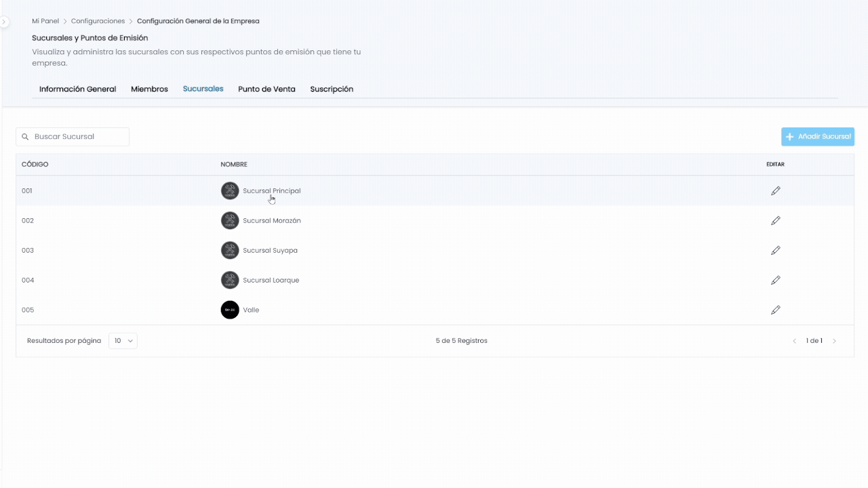Select the Sucursal Principal name
The width and height of the screenshot is (868, 488).
(x=272, y=191)
